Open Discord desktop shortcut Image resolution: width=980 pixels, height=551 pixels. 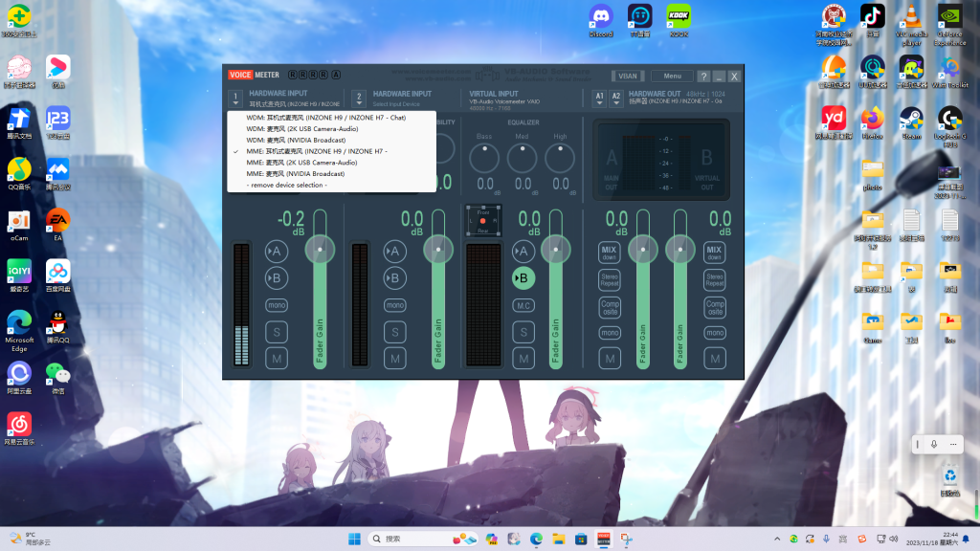point(601,21)
